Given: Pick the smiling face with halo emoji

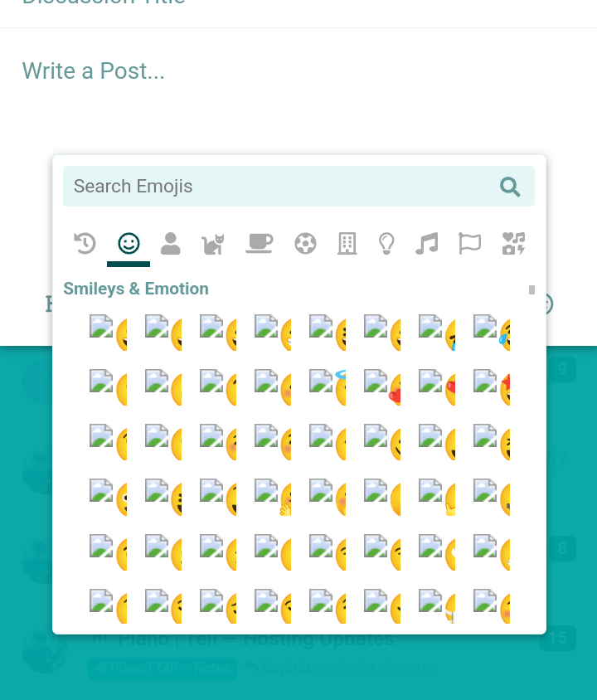Looking at the screenshot, I should point(328,387).
